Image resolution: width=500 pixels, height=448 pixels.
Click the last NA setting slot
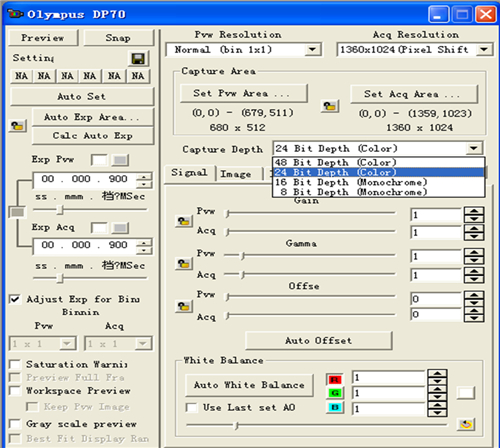[138, 76]
